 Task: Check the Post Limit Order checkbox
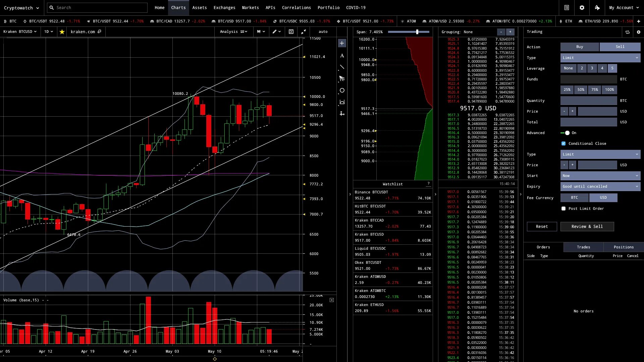pyautogui.click(x=563, y=209)
